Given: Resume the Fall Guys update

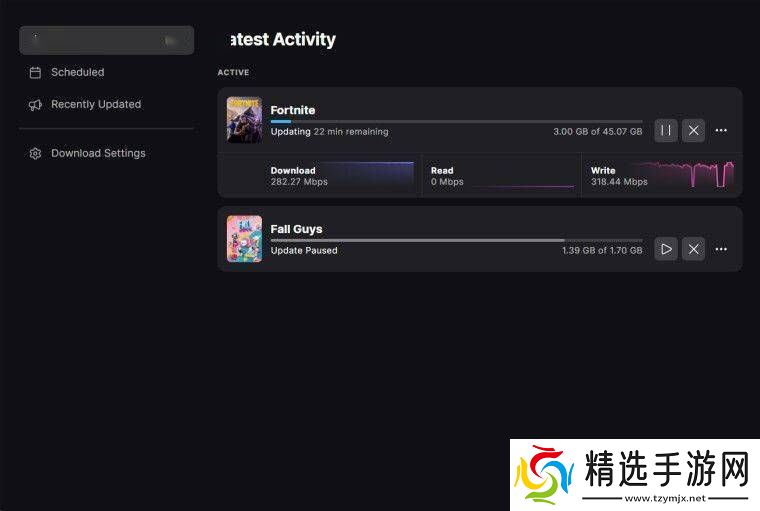Looking at the screenshot, I should pyautogui.click(x=666, y=249).
